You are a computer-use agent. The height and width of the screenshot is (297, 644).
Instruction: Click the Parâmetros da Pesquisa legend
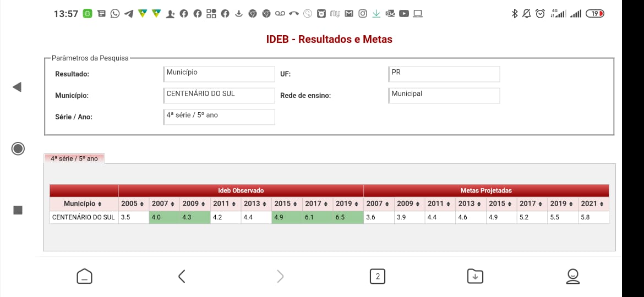click(90, 58)
